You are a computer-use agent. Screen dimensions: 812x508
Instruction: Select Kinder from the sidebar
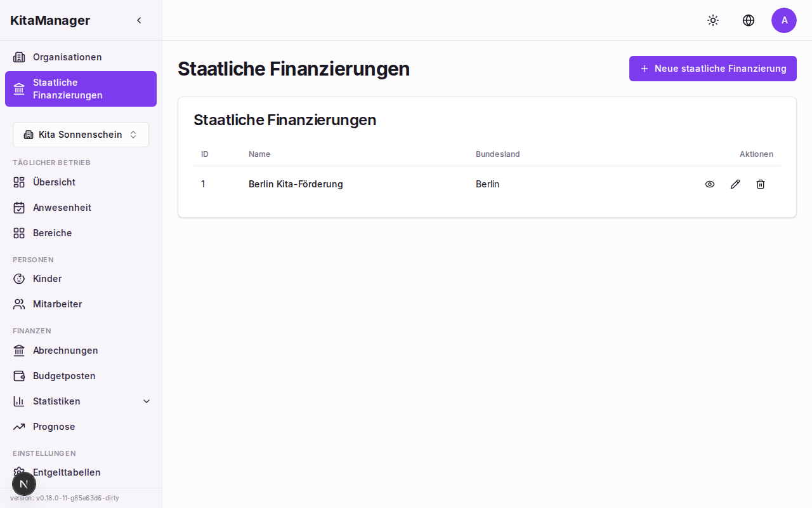click(47, 279)
